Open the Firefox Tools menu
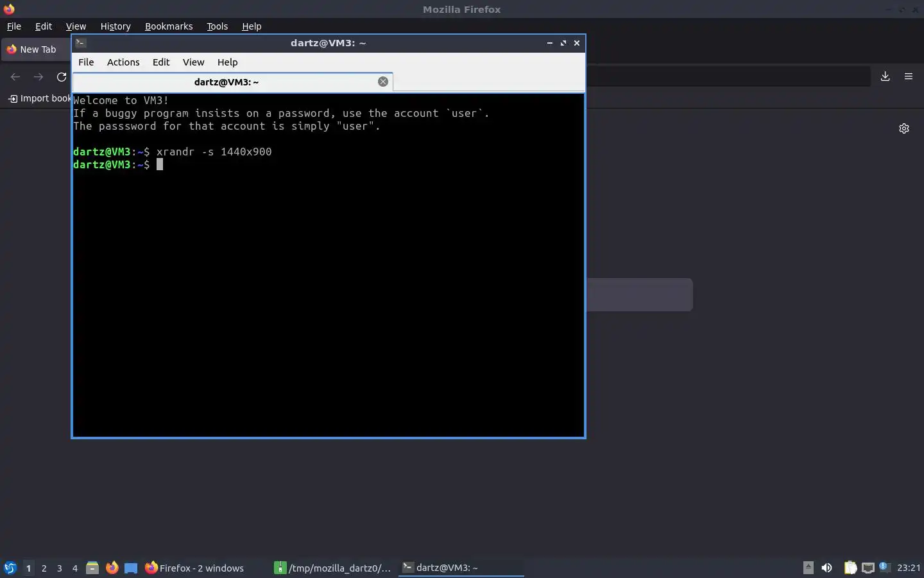Screen dimensions: 924x578 [218, 26]
